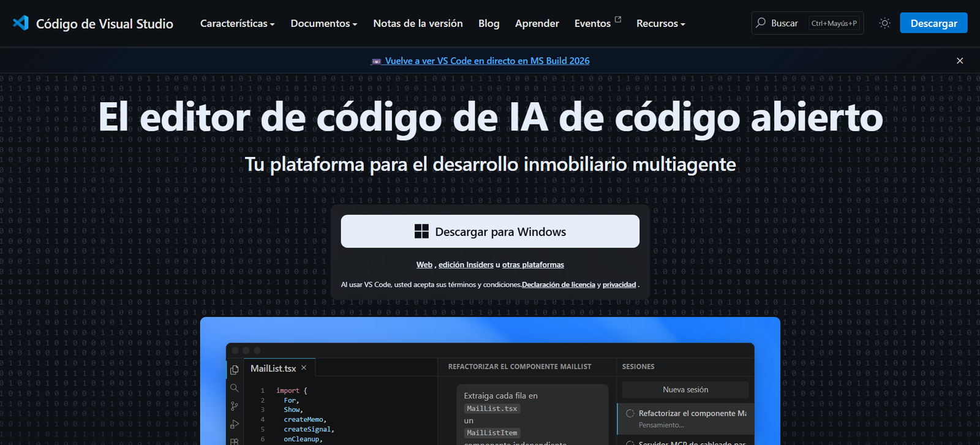Click the Buscar search field
Screen dimensions: 980x445
click(807, 23)
